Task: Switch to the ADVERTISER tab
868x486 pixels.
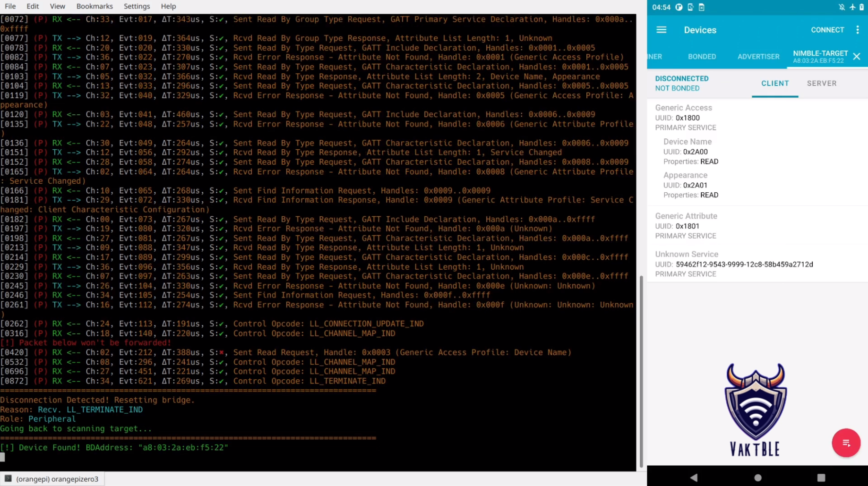Action: (758, 56)
